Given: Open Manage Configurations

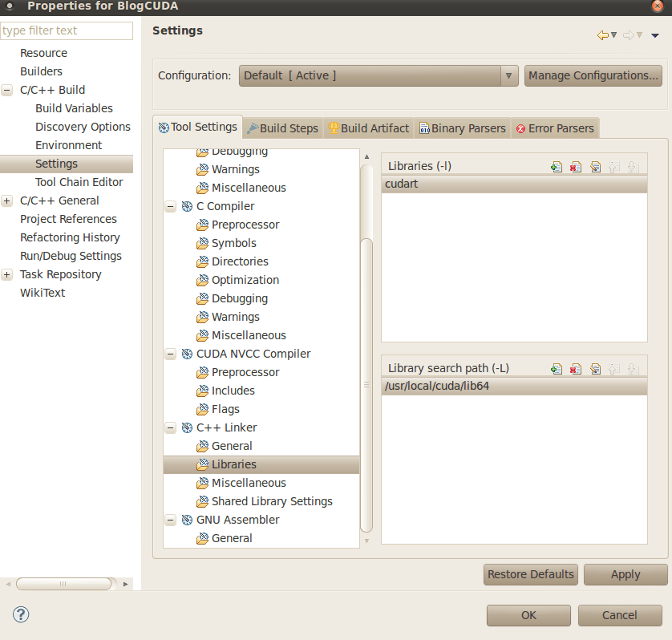Looking at the screenshot, I should coord(593,75).
